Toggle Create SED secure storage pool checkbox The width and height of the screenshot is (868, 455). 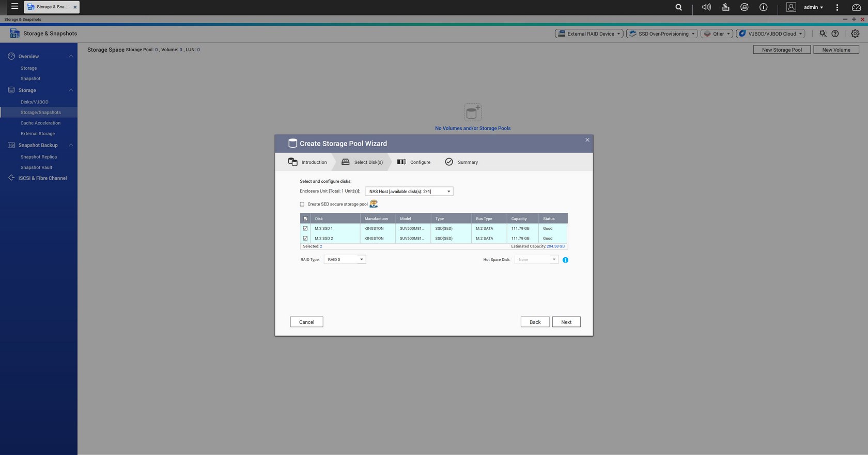coord(302,204)
